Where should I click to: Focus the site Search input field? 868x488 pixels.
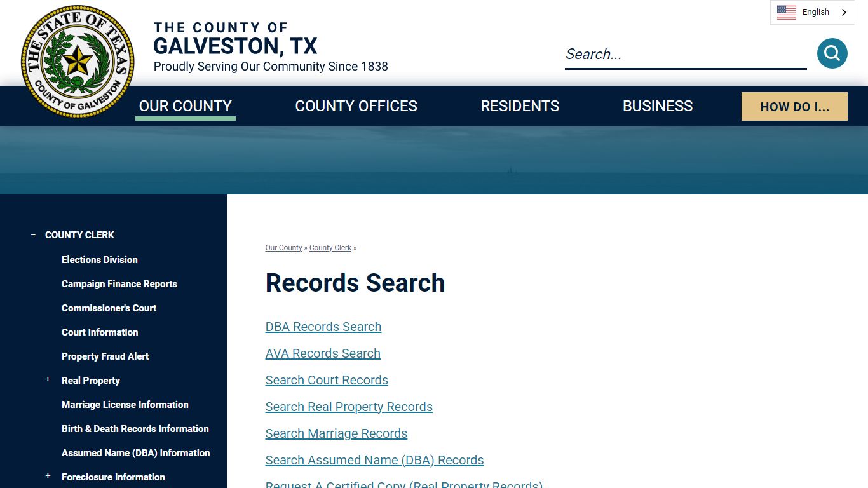[686, 54]
